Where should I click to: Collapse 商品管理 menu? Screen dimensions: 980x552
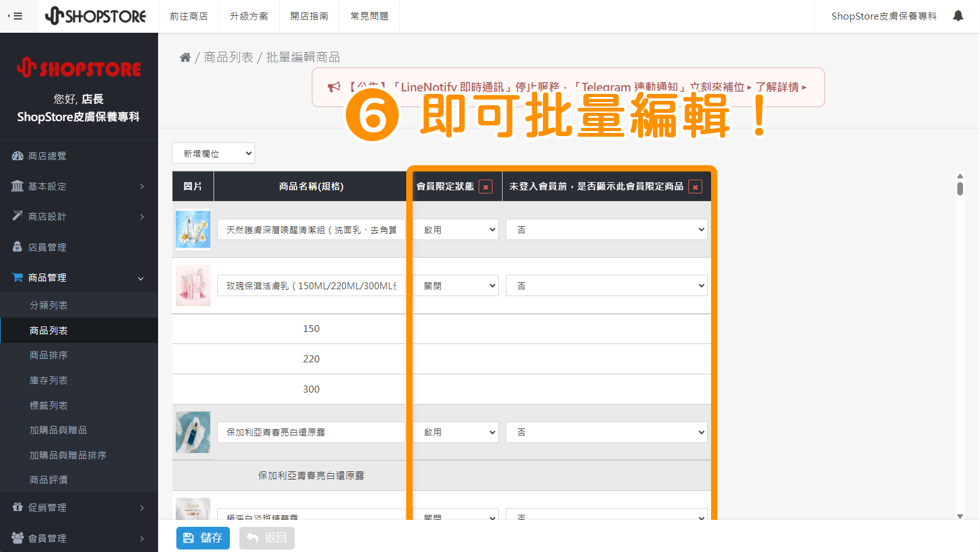(79, 277)
